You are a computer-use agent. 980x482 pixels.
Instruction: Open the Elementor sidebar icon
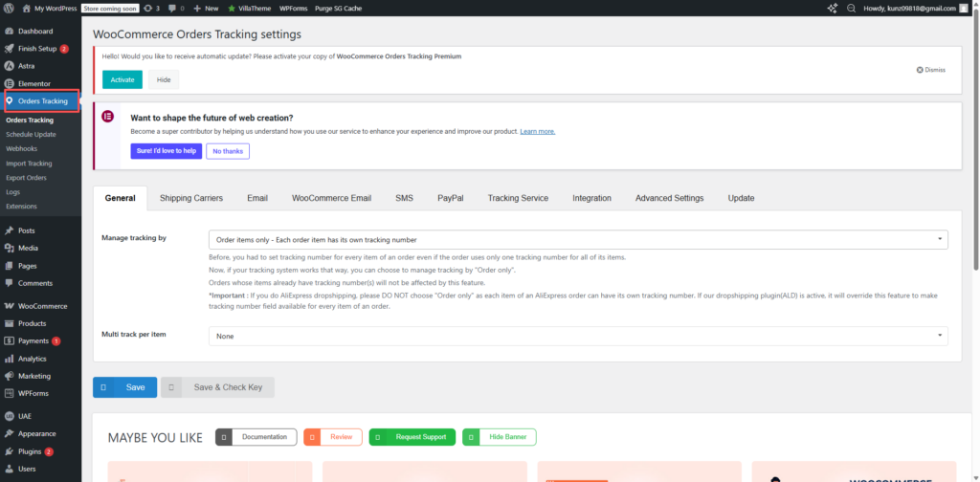point(10,83)
